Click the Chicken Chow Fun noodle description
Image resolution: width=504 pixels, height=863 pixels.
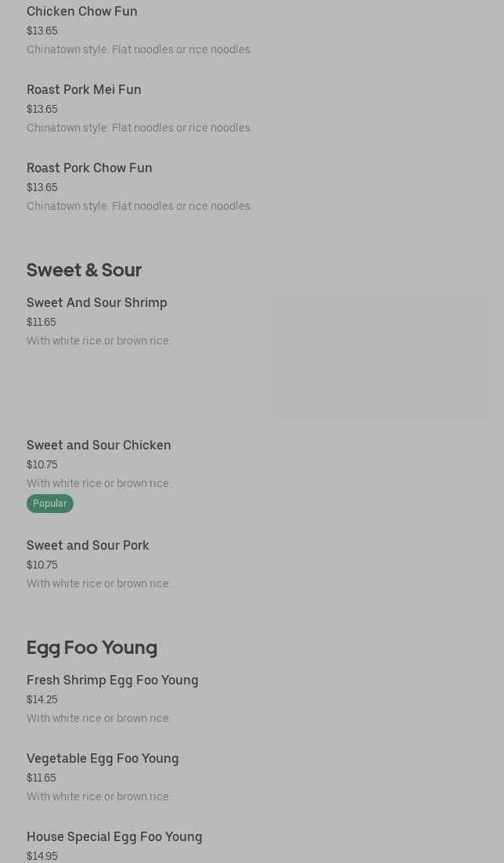(139, 49)
